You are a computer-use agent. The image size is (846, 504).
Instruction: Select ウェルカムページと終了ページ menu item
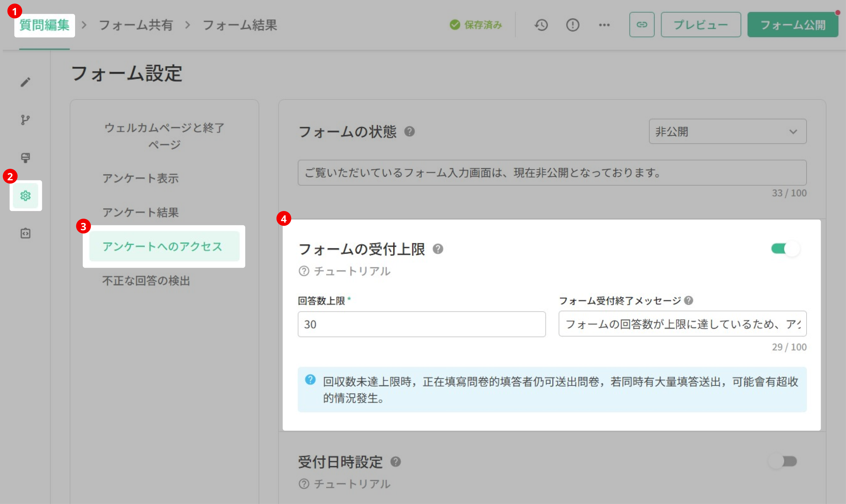[165, 136]
